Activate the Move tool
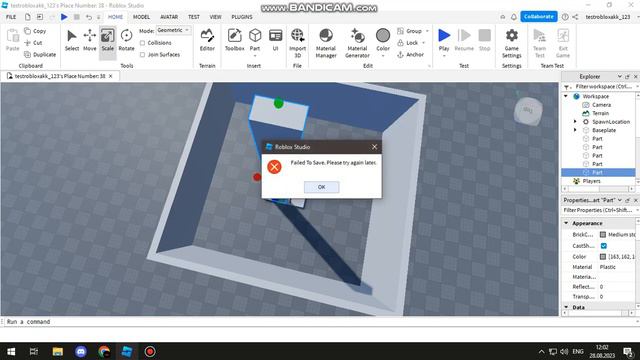The image size is (640, 360). click(x=89, y=36)
